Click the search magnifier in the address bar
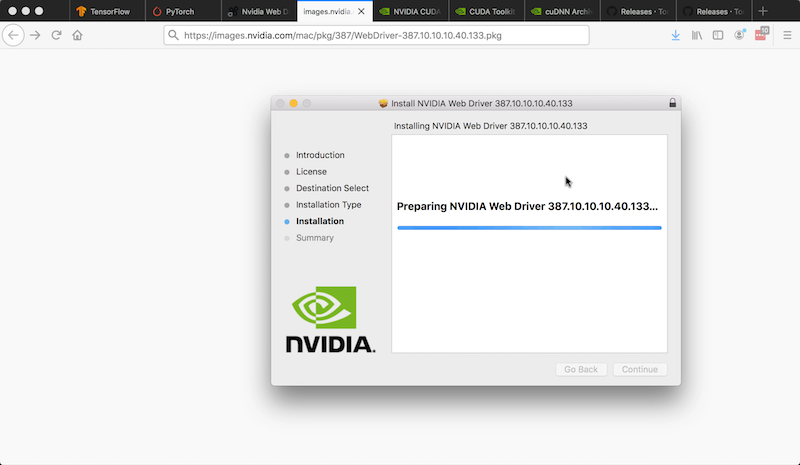The height and width of the screenshot is (465, 800). pyautogui.click(x=173, y=35)
